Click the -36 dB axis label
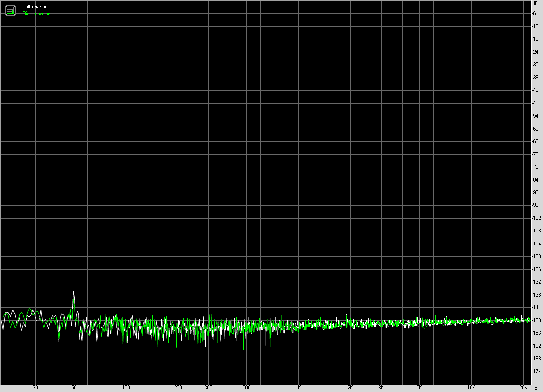This screenshot has height=392, width=543. (536, 77)
